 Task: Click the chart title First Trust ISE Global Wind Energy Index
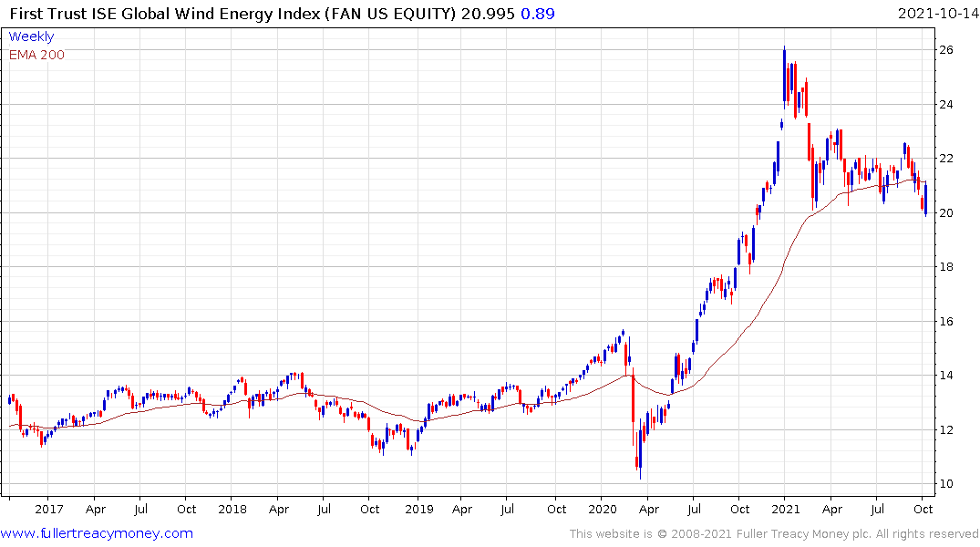(165, 14)
